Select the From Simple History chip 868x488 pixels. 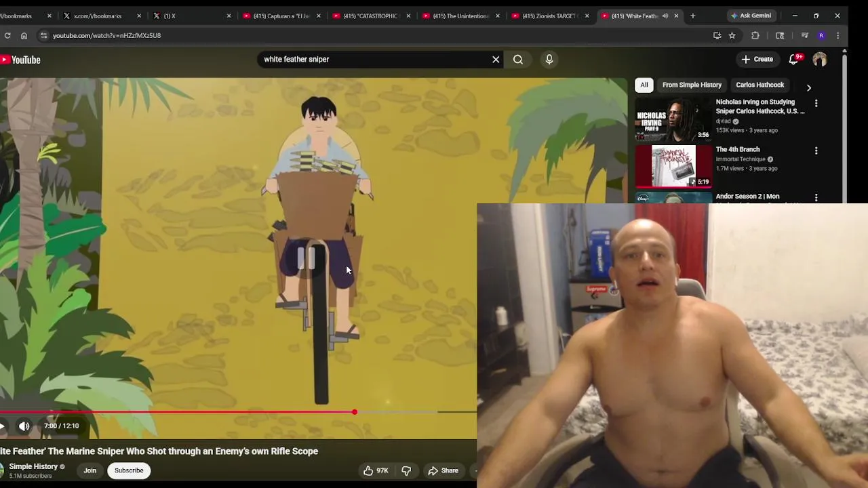point(692,85)
